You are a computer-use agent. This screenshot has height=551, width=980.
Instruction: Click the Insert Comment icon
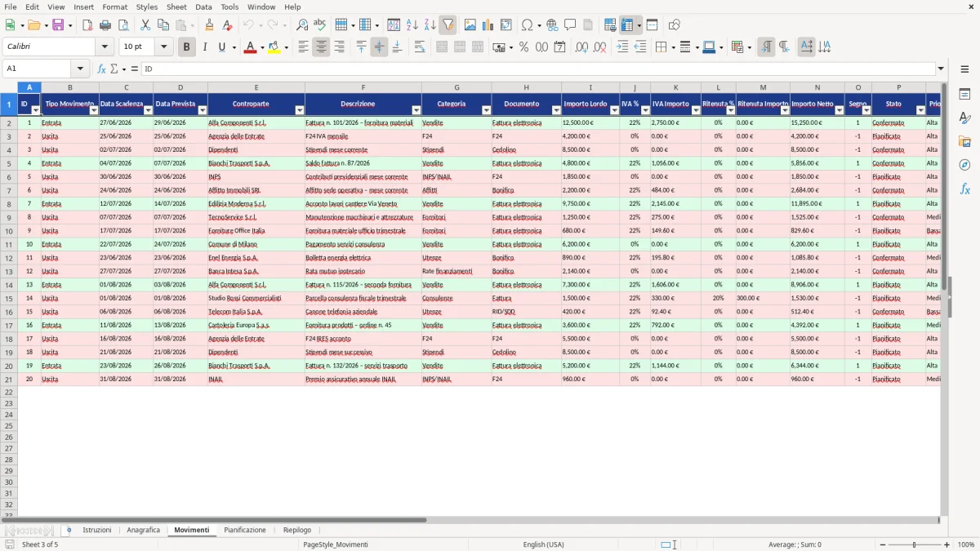[x=570, y=25]
